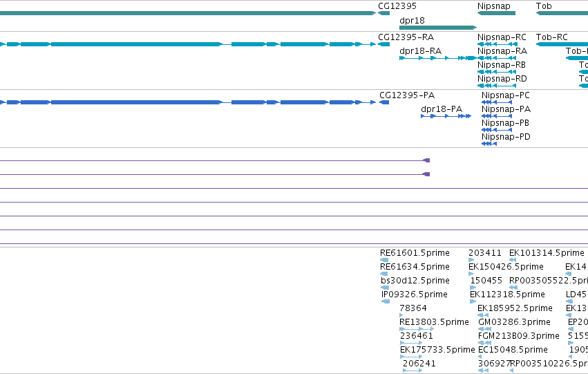The image size is (588, 374).
Task: Click EST GM03286.3prime
Action: (x=515, y=322)
